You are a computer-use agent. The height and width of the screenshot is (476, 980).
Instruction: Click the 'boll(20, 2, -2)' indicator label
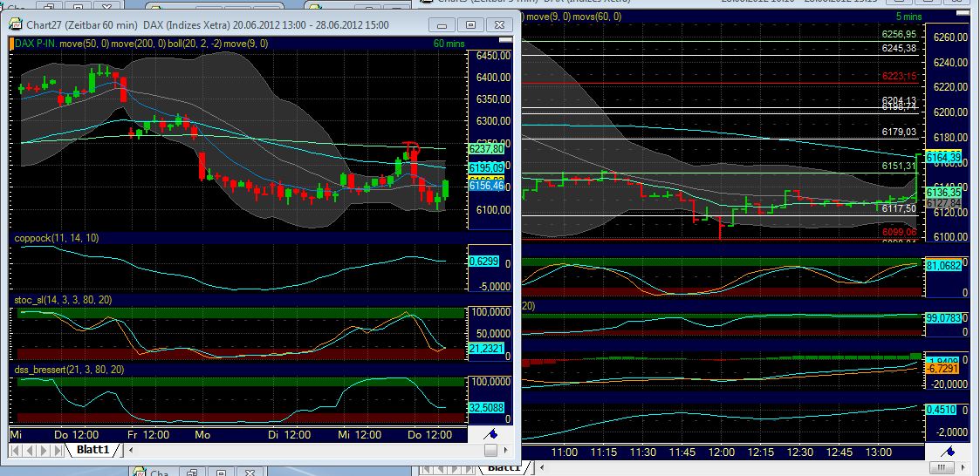pos(194,43)
